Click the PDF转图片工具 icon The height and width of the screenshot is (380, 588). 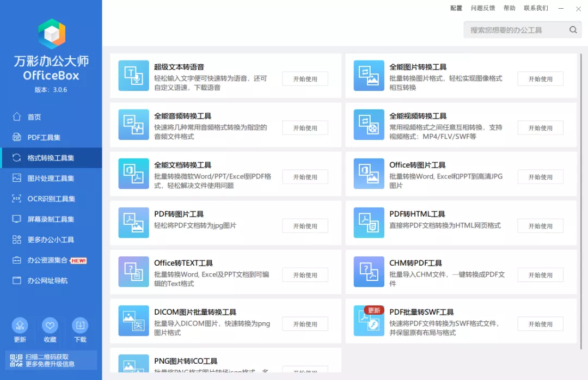133,223
